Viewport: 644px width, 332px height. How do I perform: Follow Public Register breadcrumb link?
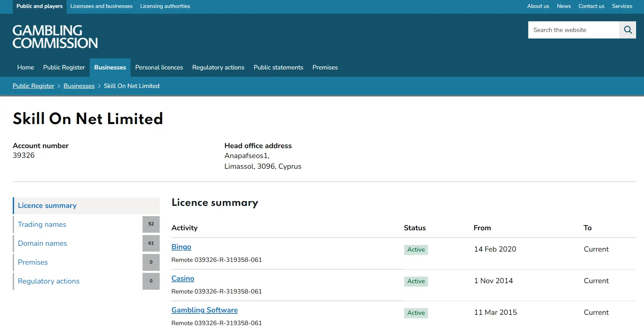33,86
